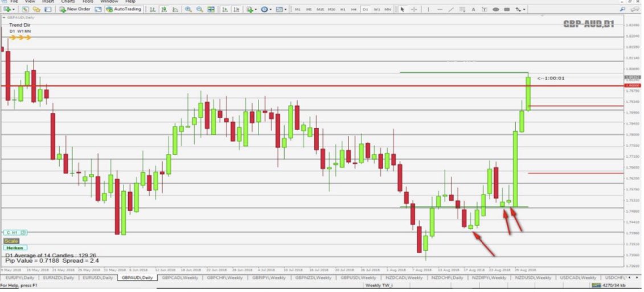The height and width of the screenshot is (292, 644).
Task: Show the Terminal window icon
Action: point(48,9)
